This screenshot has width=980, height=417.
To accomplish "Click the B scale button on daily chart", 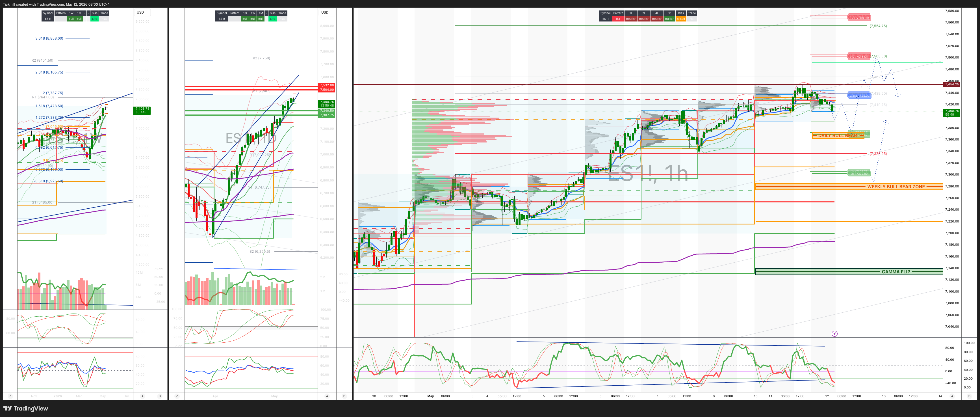I will (x=344, y=396).
